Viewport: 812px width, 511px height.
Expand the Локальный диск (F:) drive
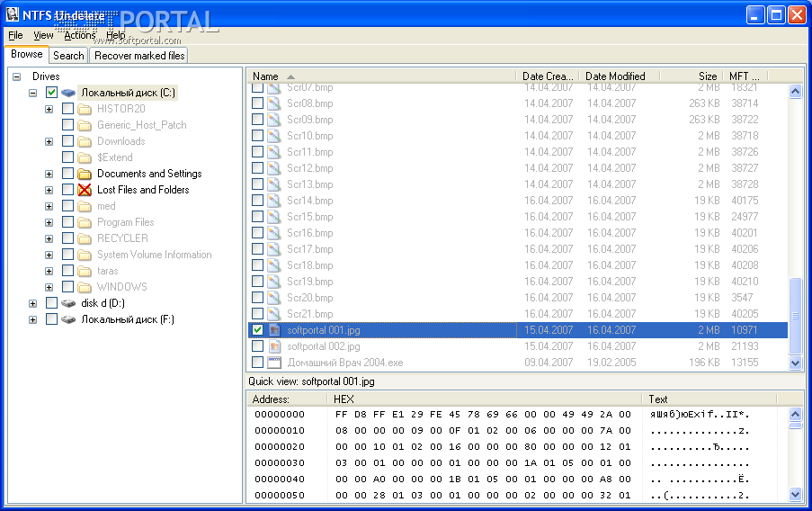coord(32,319)
